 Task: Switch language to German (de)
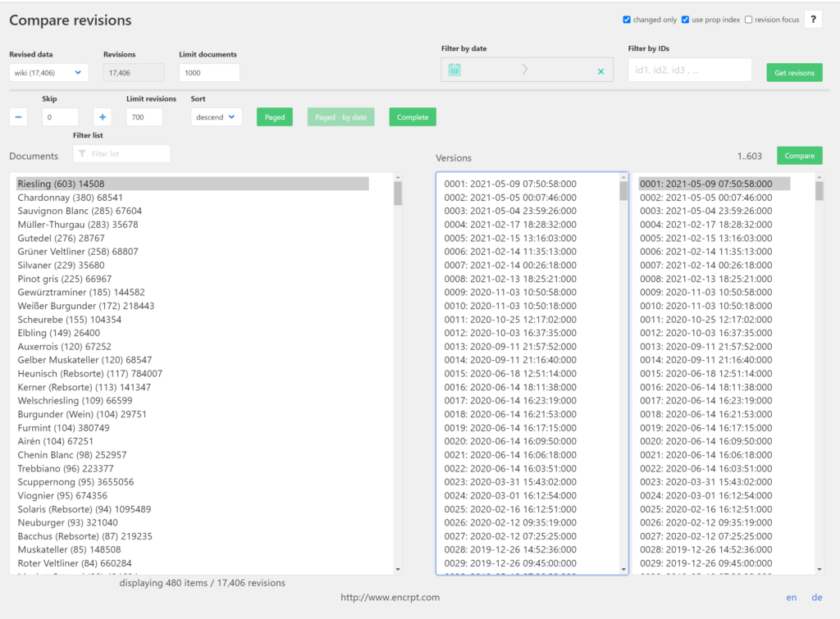point(817,598)
